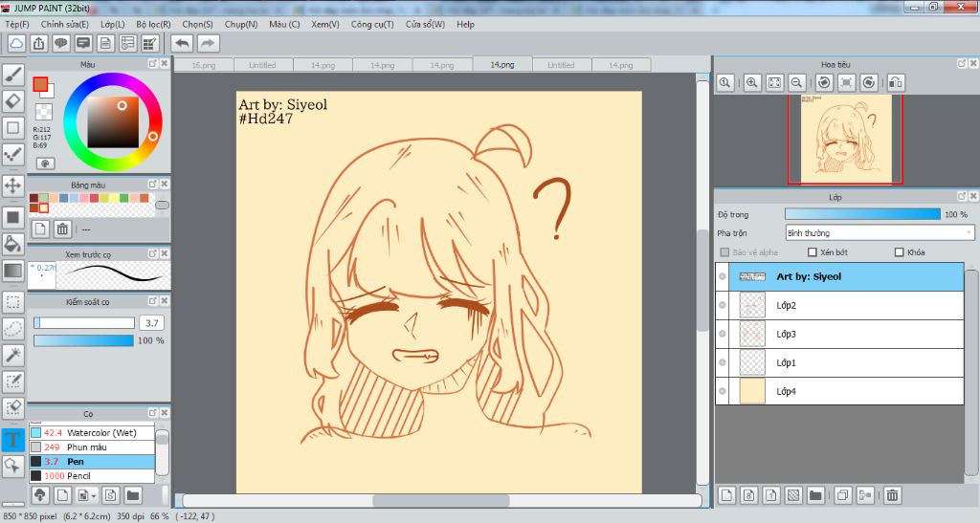980x523 pixels.
Task: Select the Magic Wand tool
Action: coord(13,355)
